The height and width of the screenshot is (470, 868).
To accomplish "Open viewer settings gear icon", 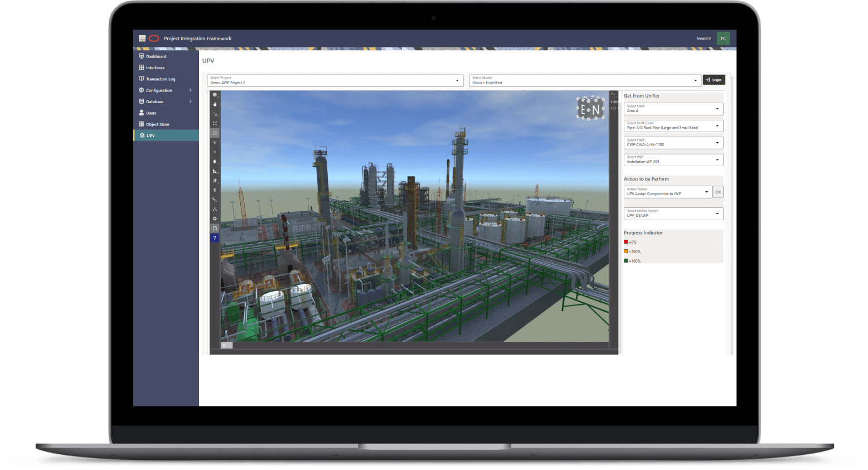I will 215,219.
